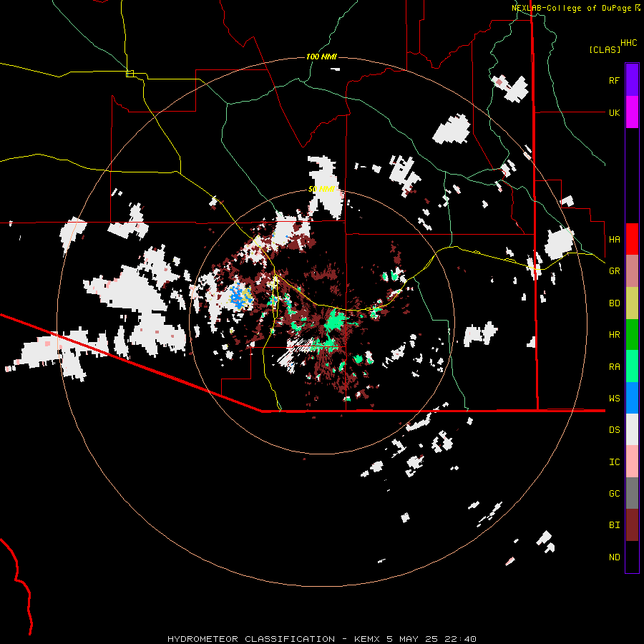Click the GC gray legend swatch
The height and width of the screenshot is (644, 644).
click(x=632, y=493)
